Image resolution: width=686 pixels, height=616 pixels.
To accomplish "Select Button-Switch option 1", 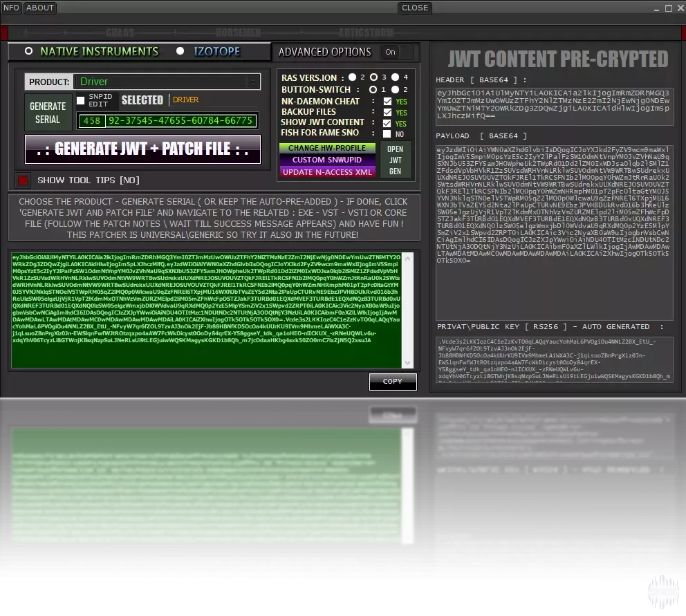I will coord(373,89).
